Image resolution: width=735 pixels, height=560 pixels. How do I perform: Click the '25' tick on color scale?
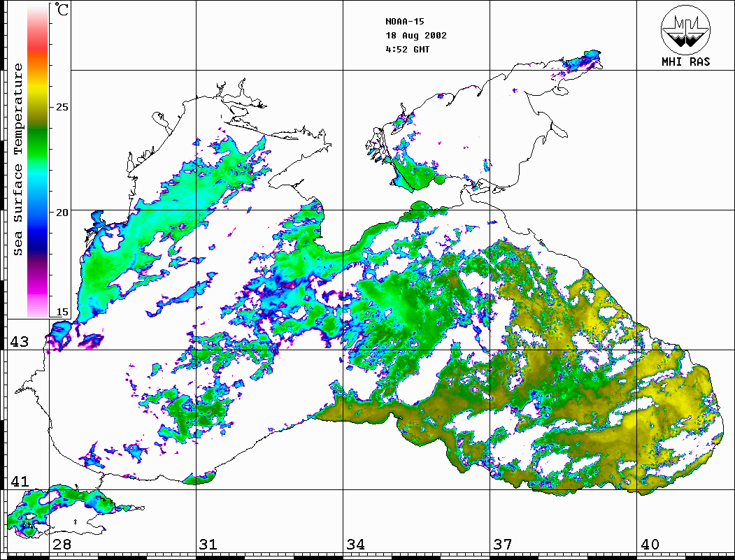(x=62, y=107)
